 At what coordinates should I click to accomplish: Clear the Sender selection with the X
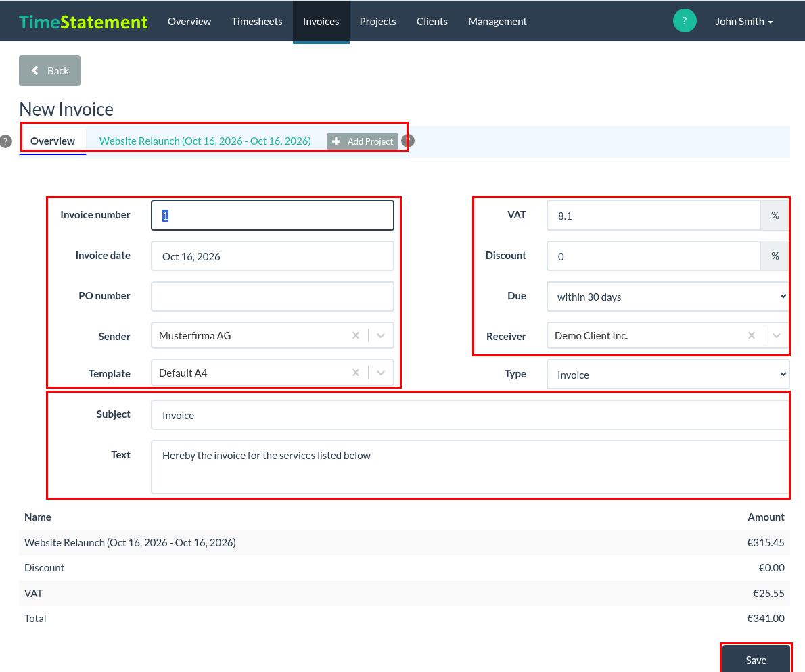coord(356,335)
